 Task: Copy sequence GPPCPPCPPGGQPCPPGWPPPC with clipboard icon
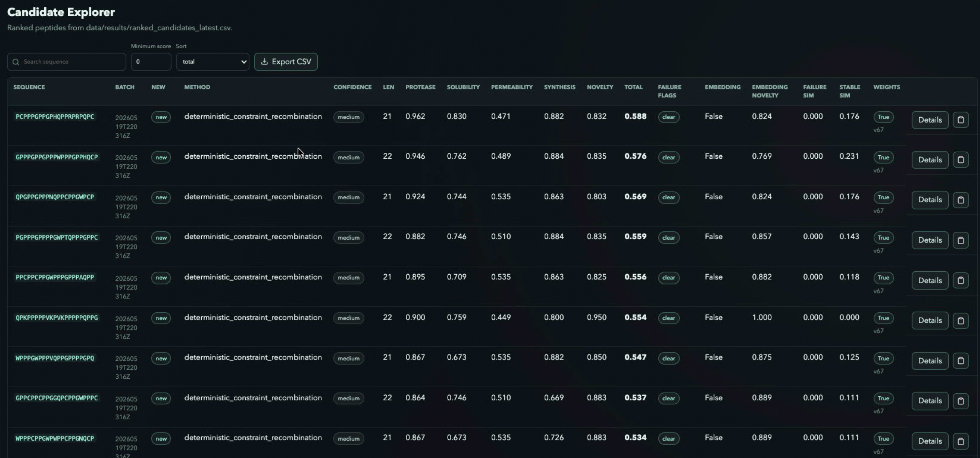point(960,401)
